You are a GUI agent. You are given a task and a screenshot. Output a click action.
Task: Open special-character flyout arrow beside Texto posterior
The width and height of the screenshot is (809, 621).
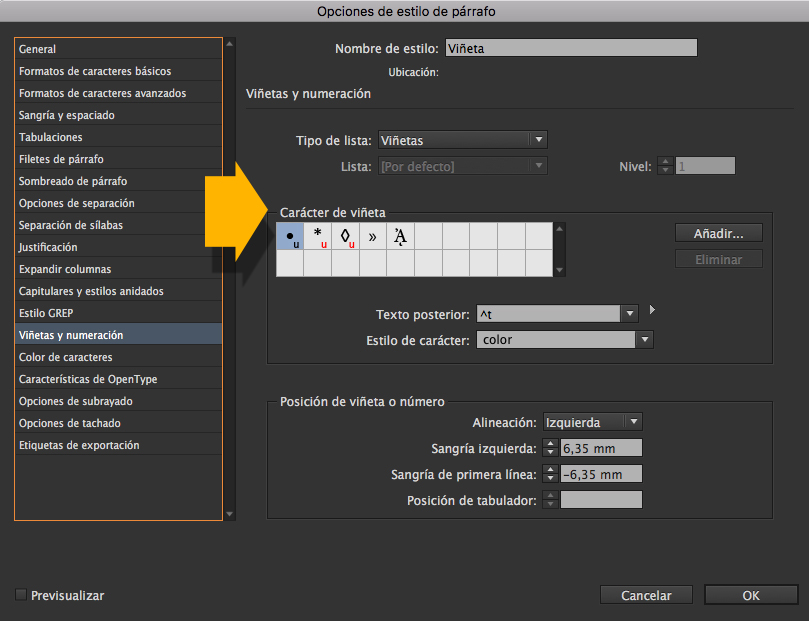[x=652, y=310]
